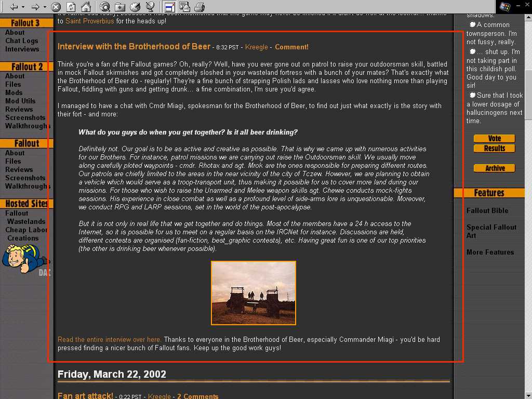The width and height of the screenshot is (532, 399).
Task: Submit the poll with the Vote button
Action: 495,138
